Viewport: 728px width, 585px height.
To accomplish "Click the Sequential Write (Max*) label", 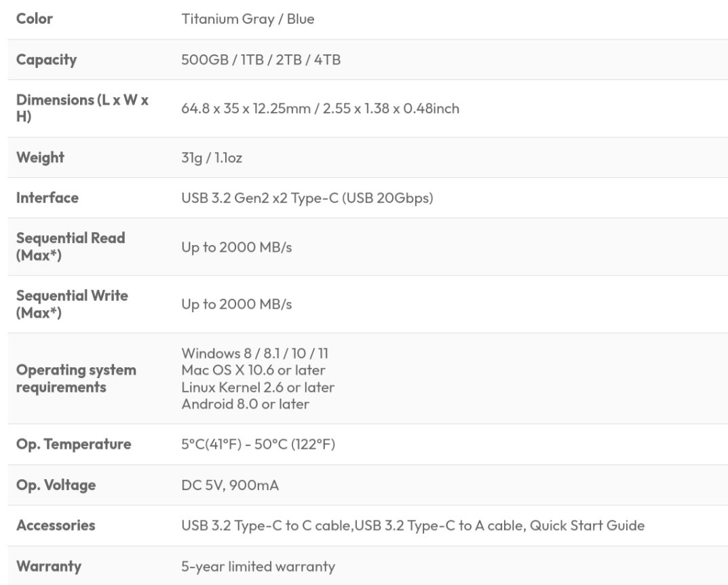I will 72,304.
